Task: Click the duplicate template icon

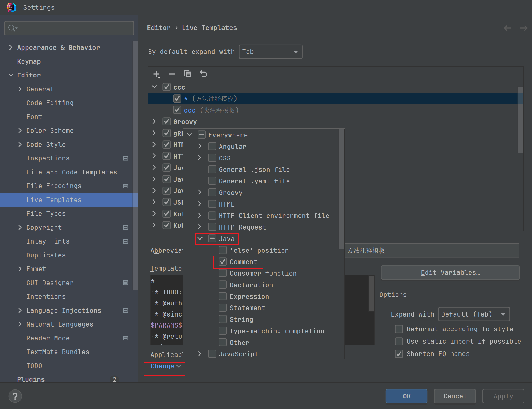Action: click(x=188, y=74)
